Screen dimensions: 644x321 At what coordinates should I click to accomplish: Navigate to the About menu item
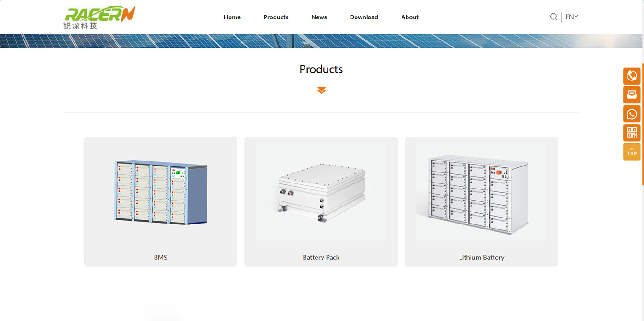[x=410, y=17]
